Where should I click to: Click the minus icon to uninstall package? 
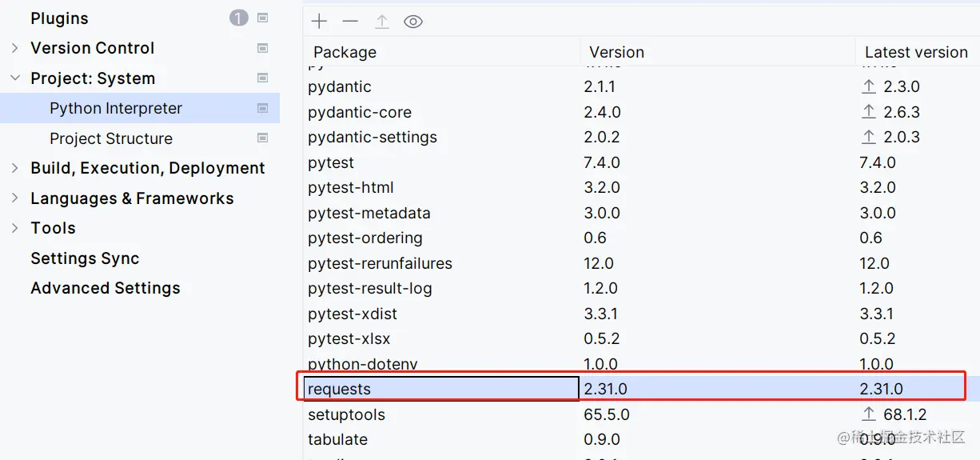coord(350,22)
